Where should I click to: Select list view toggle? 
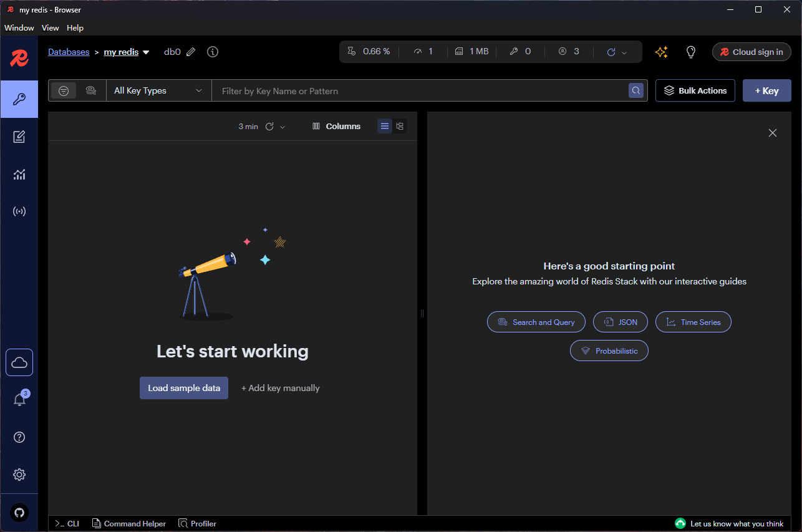tap(385, 126)
